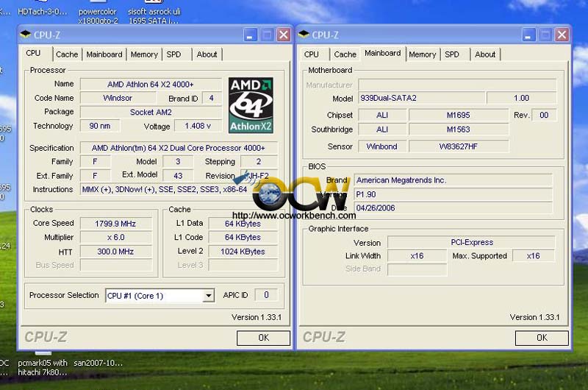Close the left CPU-Z window
The width and height of the screenshot is (588, 390).
pos(284,35)
